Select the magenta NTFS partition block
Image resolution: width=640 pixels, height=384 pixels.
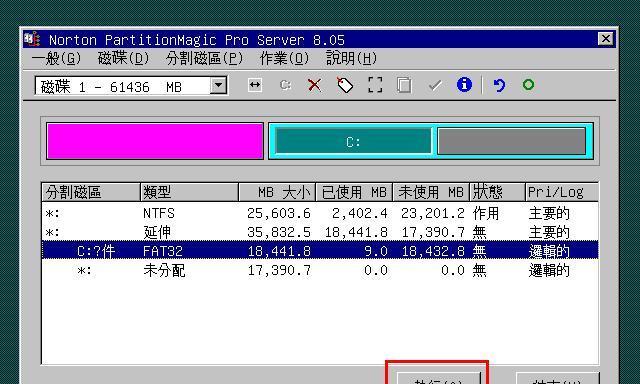[x=155, y=141]
